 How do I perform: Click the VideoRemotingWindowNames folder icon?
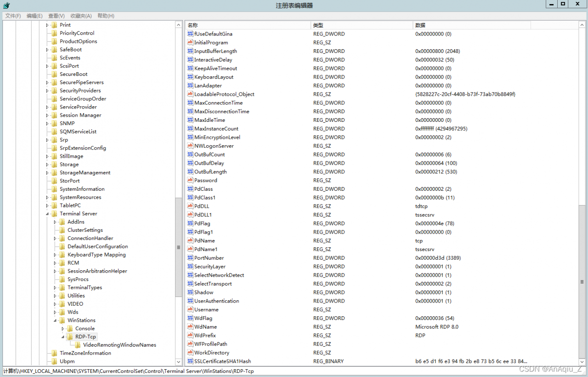click(x=78, y=345)
